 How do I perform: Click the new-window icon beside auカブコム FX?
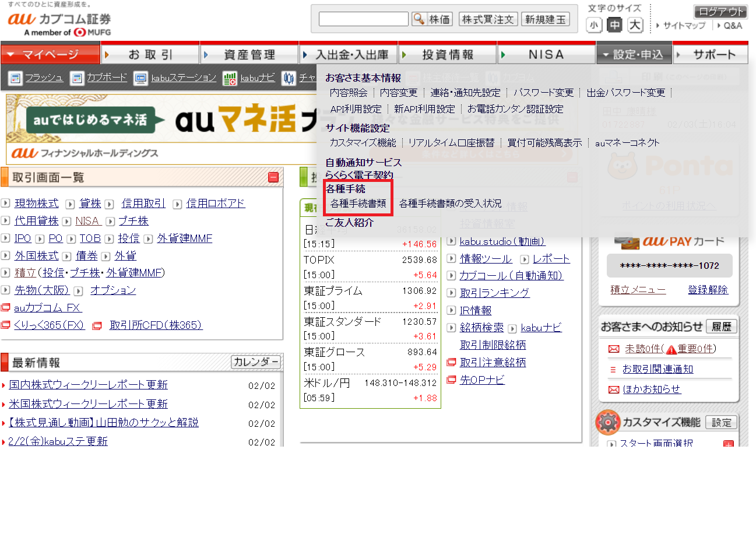pyautogui.click(x=6, y=308)
